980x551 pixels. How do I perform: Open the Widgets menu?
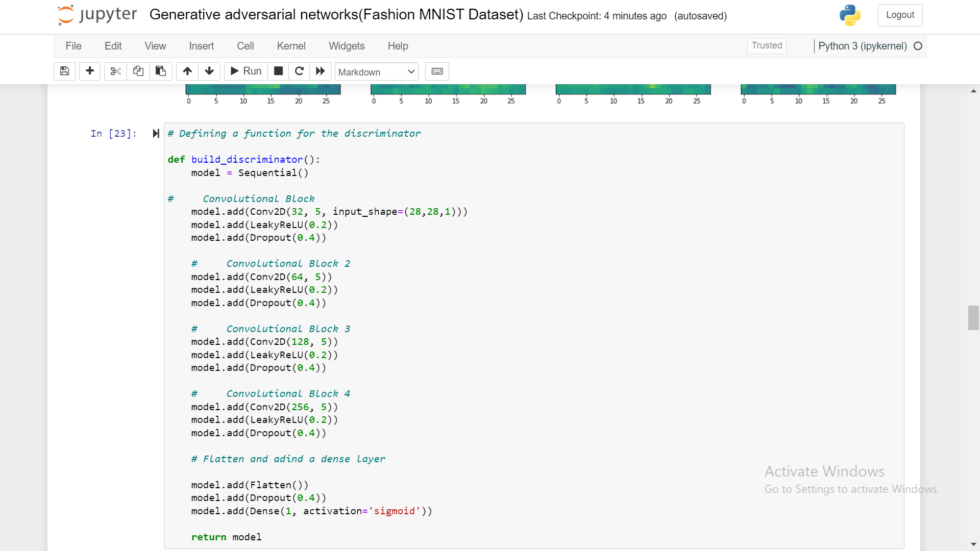[347, 46]
